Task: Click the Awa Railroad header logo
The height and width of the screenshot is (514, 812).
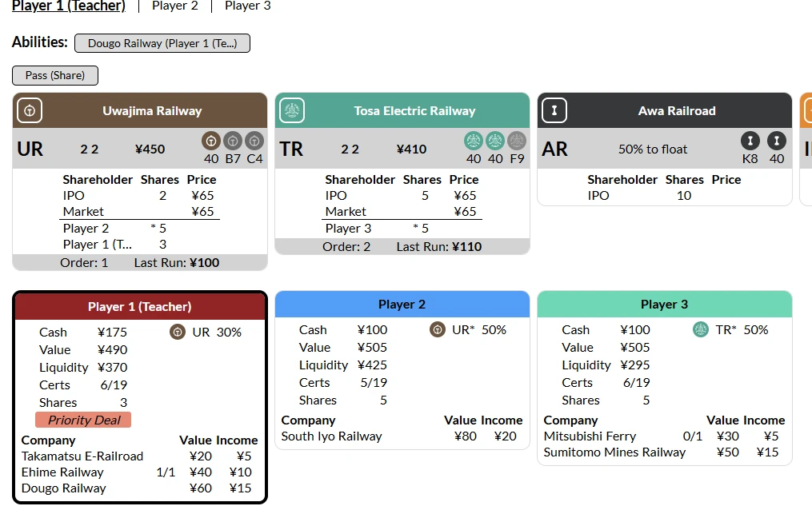Action: pyautogui.click(x=554, y=110)
